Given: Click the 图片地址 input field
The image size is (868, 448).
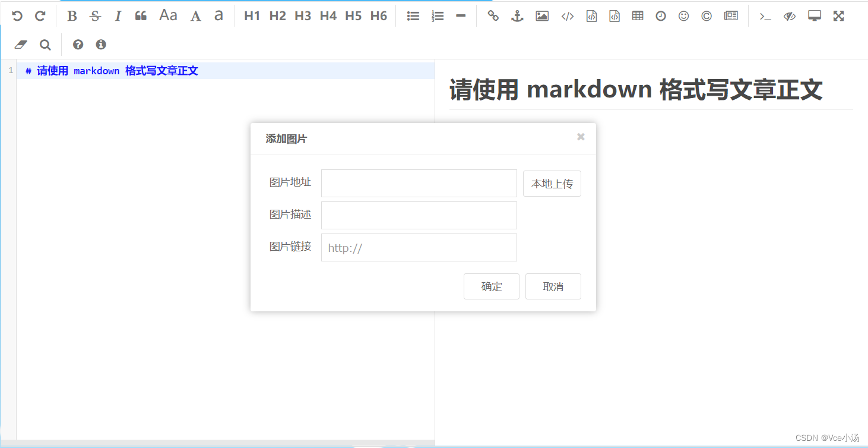Looking at the screenshot, I should 419,183.
